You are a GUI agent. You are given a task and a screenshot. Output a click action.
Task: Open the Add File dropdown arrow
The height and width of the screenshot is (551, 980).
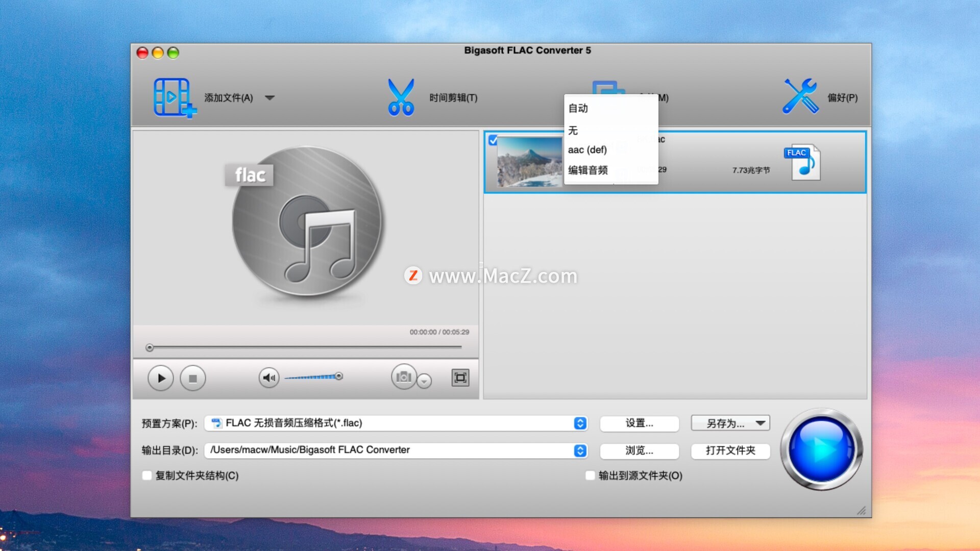[269, 97]
